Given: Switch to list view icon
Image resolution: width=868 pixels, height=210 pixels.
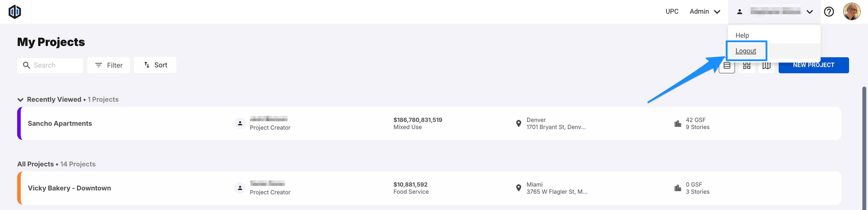Looking at the screenshot, I should (x=727, y=66).
